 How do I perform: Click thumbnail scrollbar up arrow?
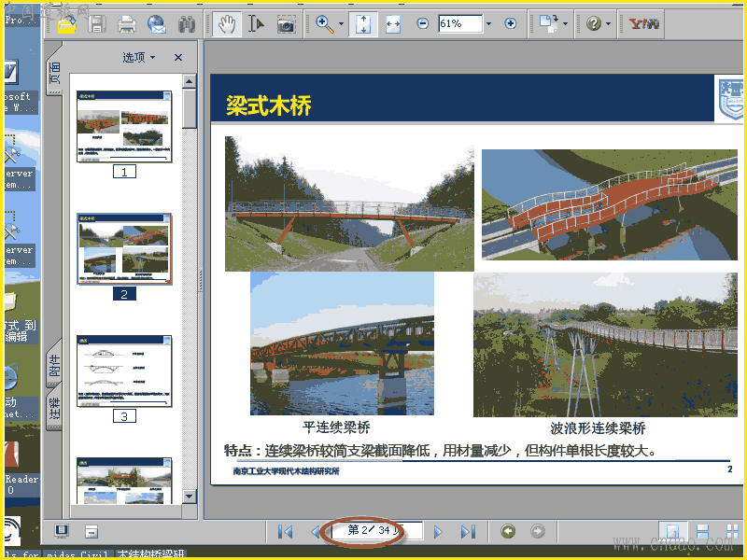pyautogui.click(x=190, y=81)
